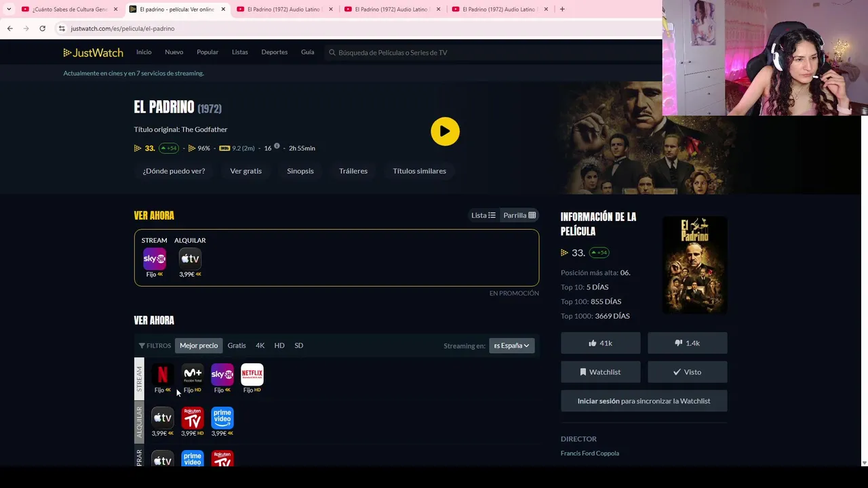This screenshot has width=868, height=488.
Task: Open the Guía menu item
Action: (x=308, y=52)
